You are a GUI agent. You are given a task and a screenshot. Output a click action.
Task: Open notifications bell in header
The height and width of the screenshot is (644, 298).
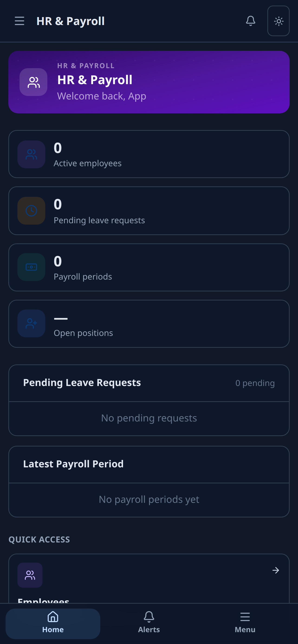click(x=250, y=21)
